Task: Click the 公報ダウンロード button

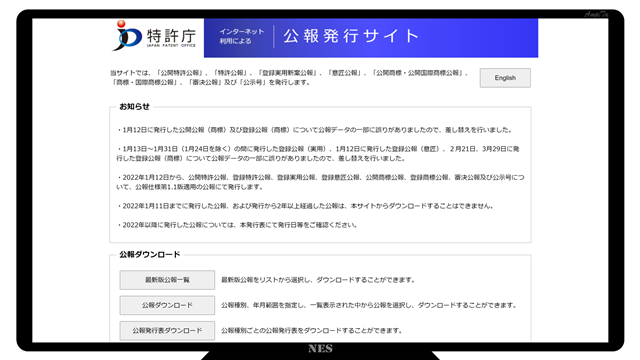Action: [x=167, y=305]
